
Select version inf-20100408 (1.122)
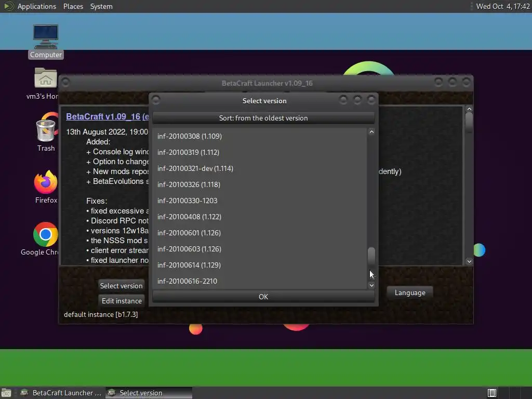coord(260,217)
